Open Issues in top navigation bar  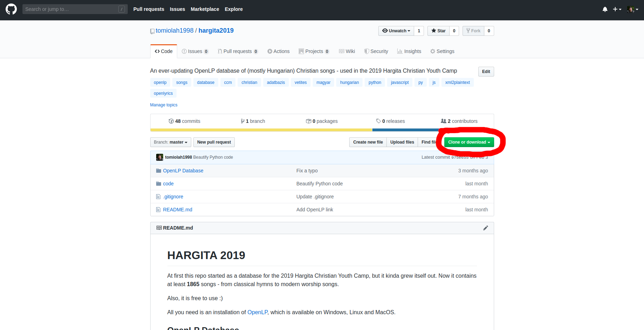click(x=177, y=9)
